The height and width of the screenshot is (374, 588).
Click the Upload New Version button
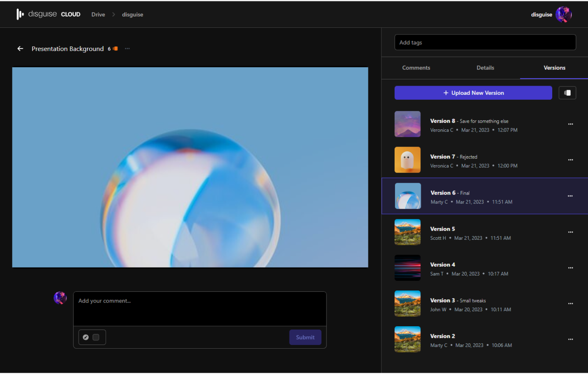point(473,93)
